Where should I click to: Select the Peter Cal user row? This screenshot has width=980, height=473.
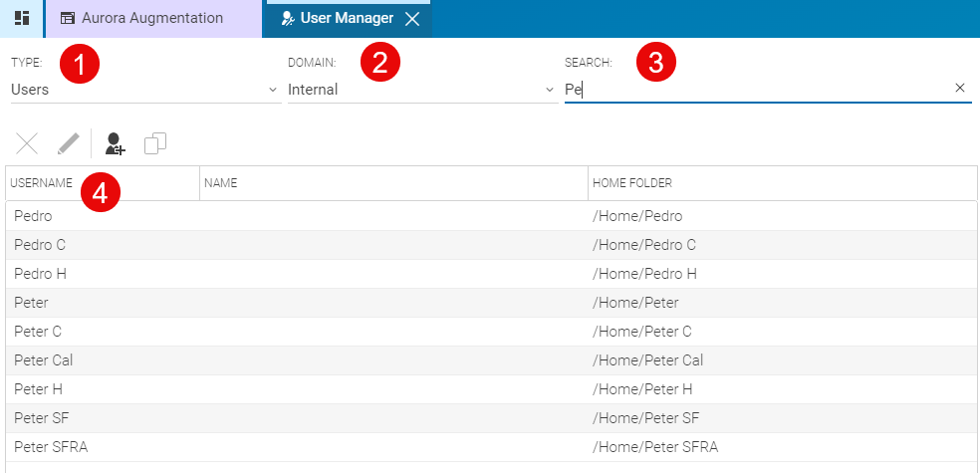coord(44,360)
